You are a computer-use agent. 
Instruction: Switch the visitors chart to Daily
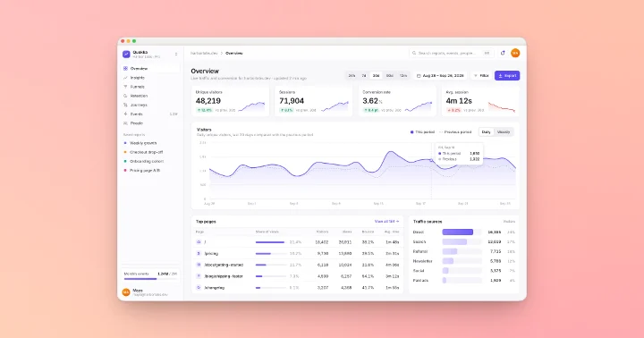coord(487,131)
